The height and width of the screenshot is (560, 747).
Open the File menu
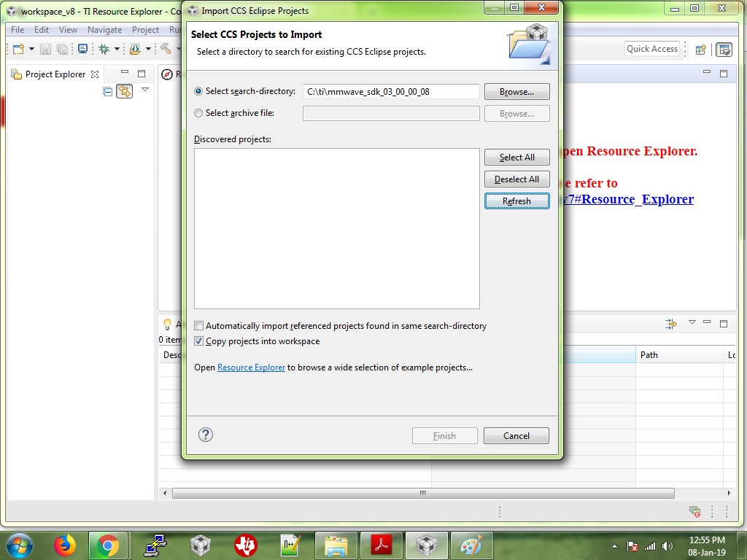(18, 29)
